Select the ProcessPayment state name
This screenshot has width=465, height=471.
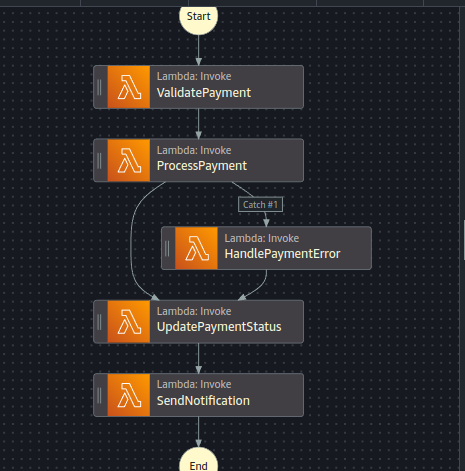(x=202, y=166)
